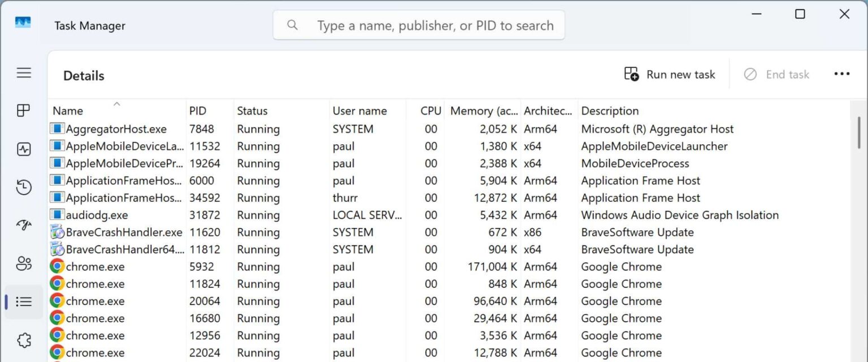Expand the navigation sidebar with the hamburger
The width and height of the screenshot is (868, 362).
tap(23, 72)
